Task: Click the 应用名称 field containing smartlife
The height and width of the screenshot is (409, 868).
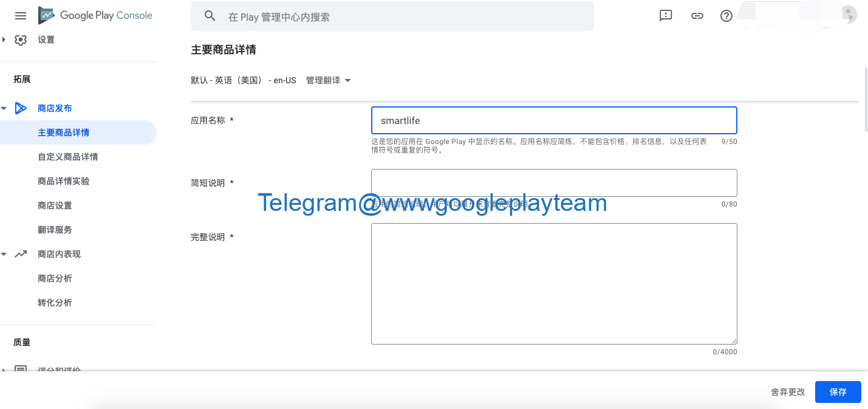Action: 554,120
